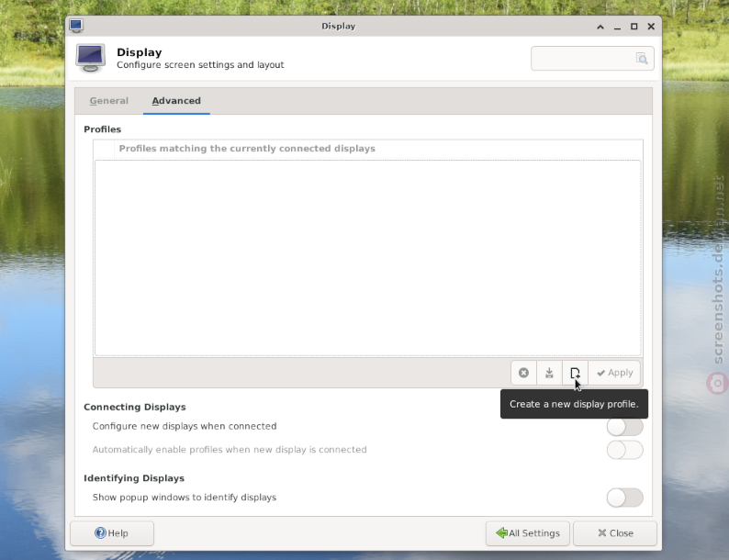Click inside the empty profiles list area

point(368,258)
